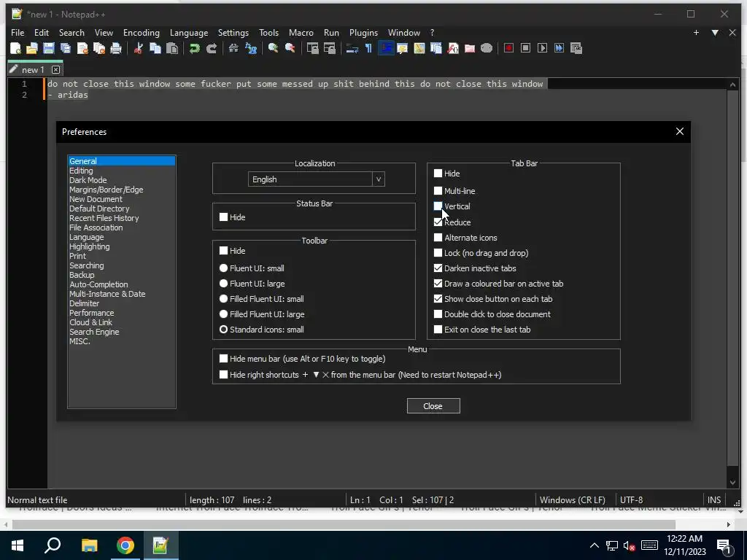The height and width of the screenshot is (560, 747).
Task: Click the UTF-8 status bar field
Action: (631, 500)
